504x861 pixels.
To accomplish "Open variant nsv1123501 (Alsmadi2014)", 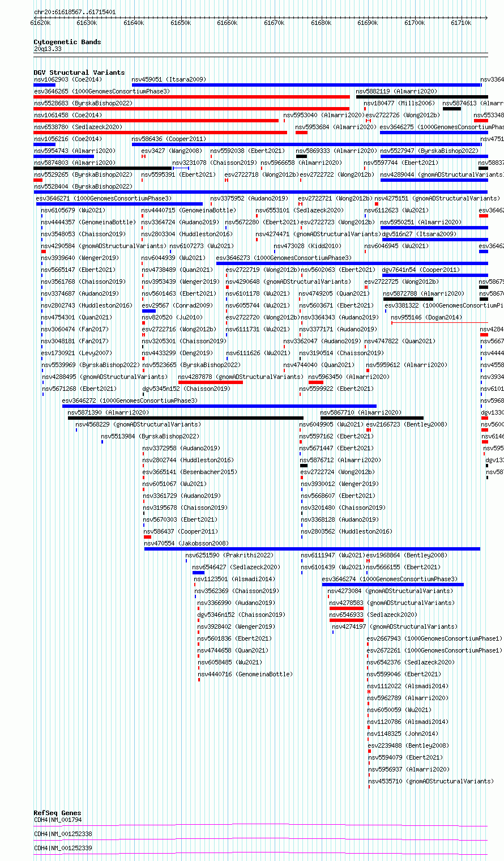I will (x=234, y=579).
